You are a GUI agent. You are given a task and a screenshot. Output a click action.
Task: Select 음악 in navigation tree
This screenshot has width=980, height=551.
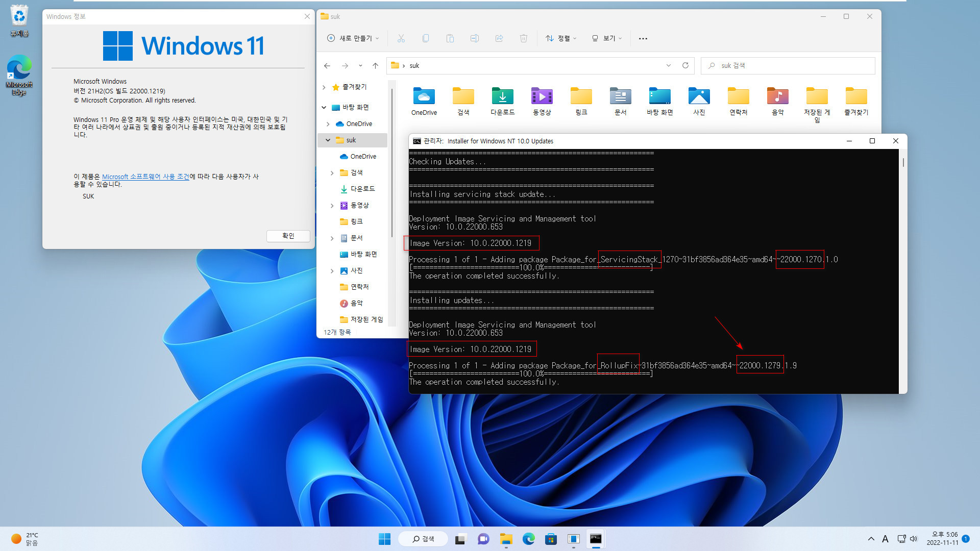point(356,303)
